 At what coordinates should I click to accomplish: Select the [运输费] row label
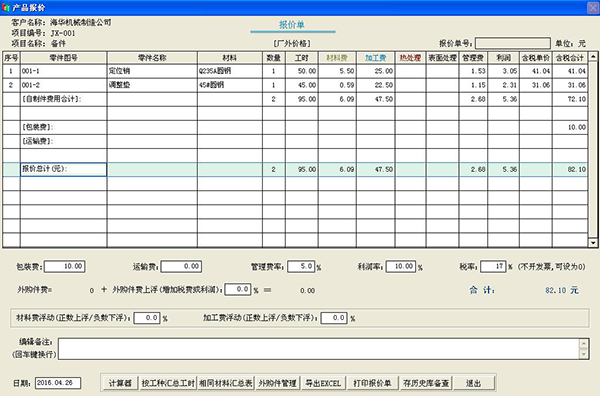pyautogui.click(x=64, y=141)
